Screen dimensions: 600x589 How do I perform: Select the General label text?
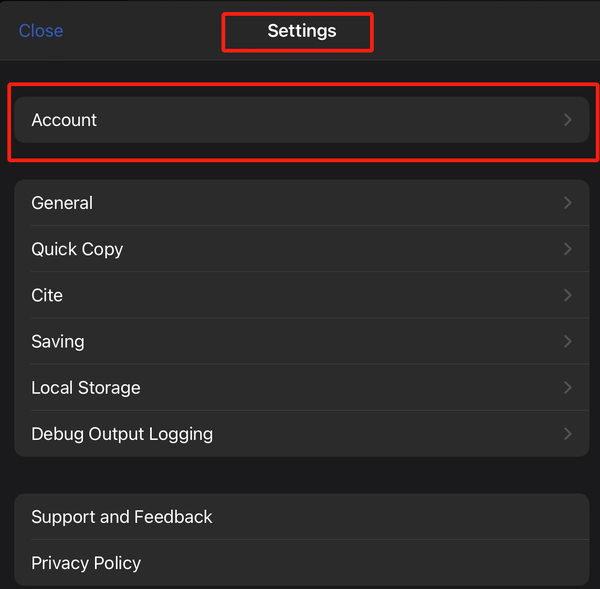(x=62, y=203)
